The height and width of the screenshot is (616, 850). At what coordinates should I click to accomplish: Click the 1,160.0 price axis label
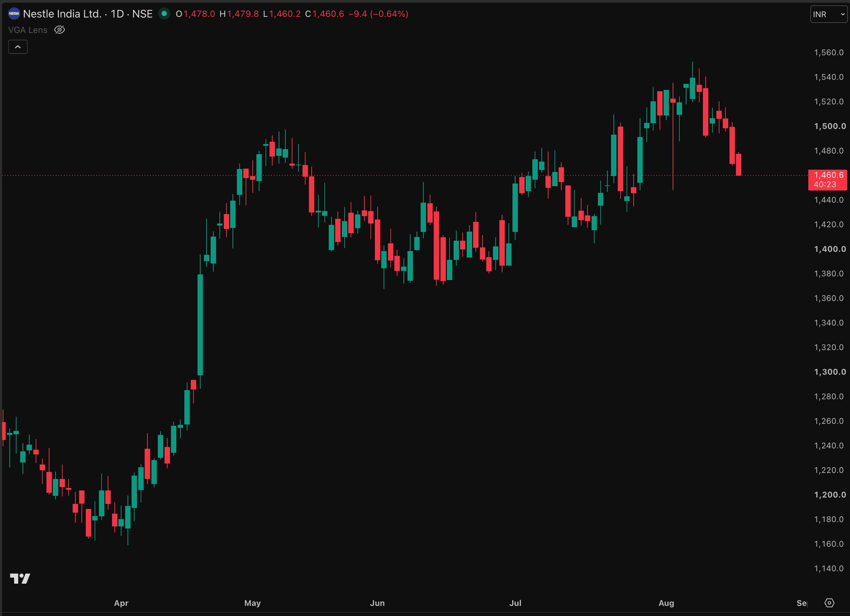829,544
